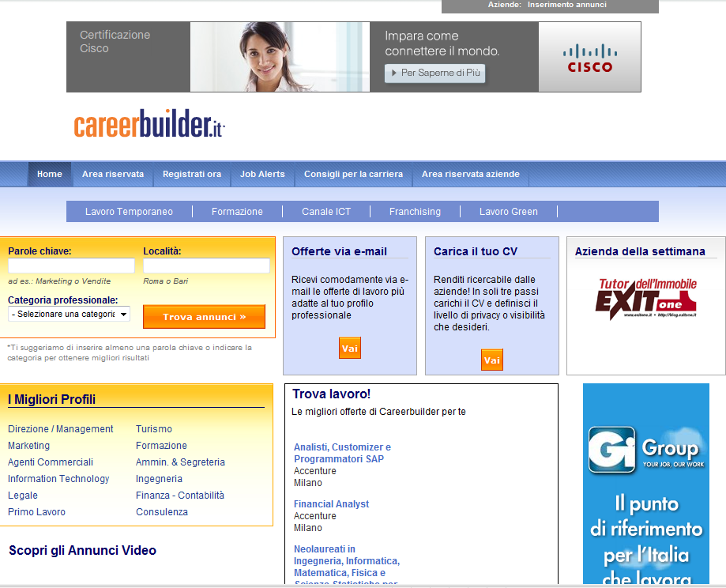
Task: Open 'Analisti, Customizer e Programmatori SAP' job
Action: pos(342,453)
